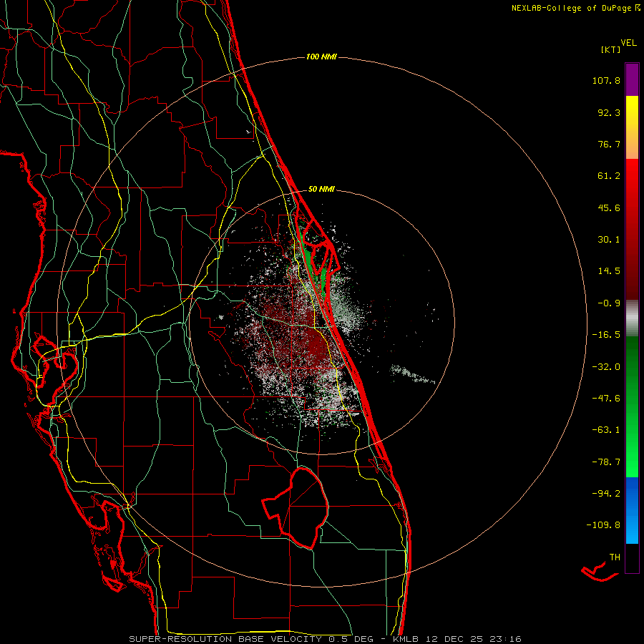
Task: Click the 92.3 legend value
Action: (609, 112)
